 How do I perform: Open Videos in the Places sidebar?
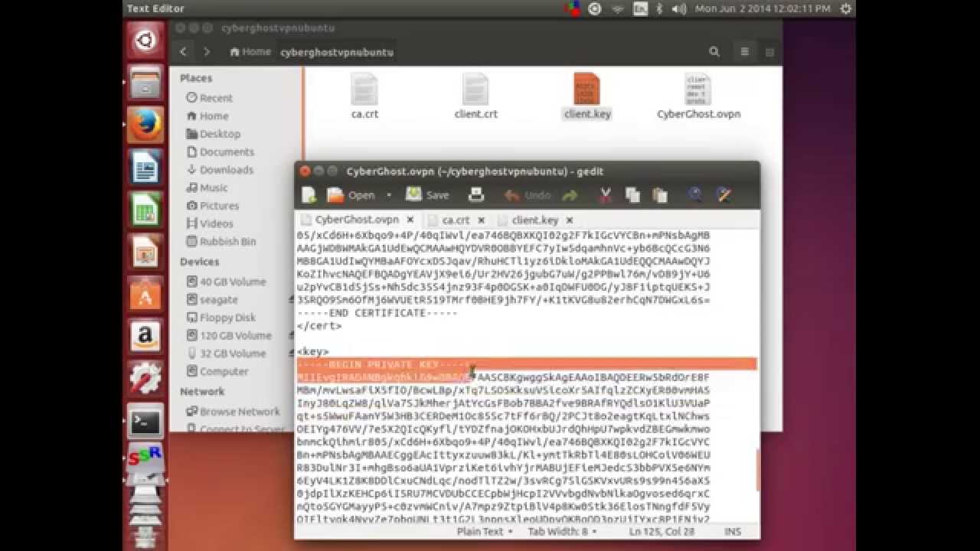(x=210, y=223)
